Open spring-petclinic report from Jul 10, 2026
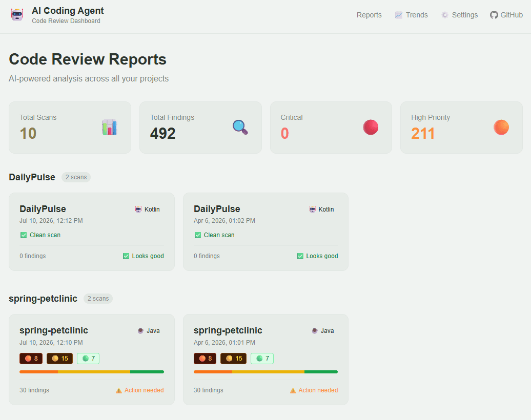 pos(92,360)
